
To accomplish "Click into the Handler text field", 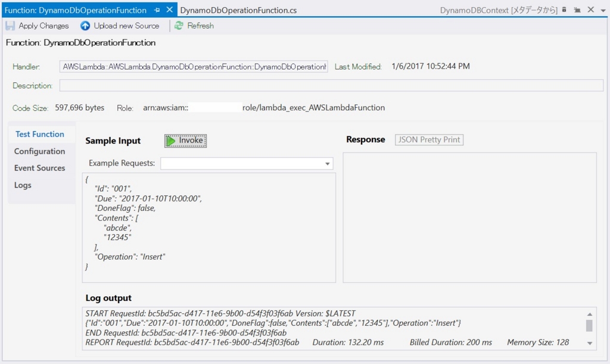I will 194,67.
